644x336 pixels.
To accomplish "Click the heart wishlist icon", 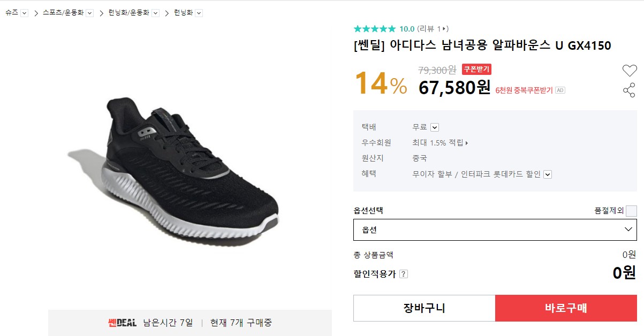I will 630,70.
